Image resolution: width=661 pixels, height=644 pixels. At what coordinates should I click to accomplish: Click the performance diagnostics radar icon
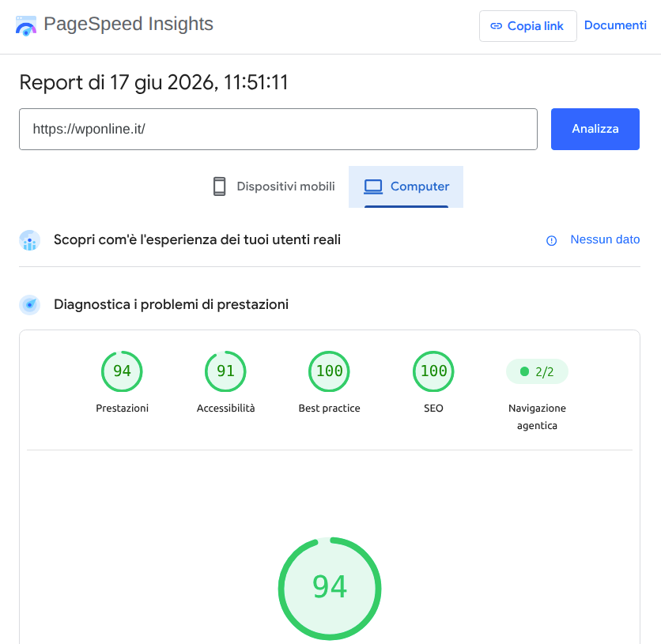(29, 304)
